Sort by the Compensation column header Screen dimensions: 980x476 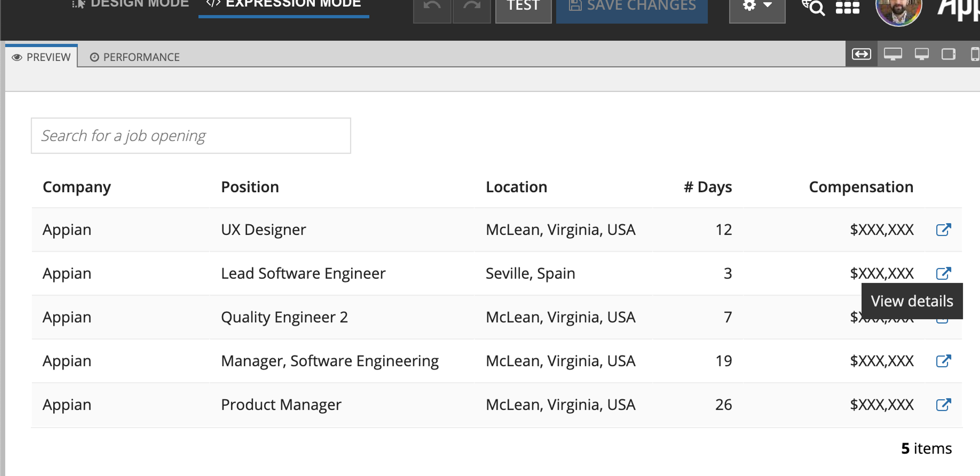point(861,187)
